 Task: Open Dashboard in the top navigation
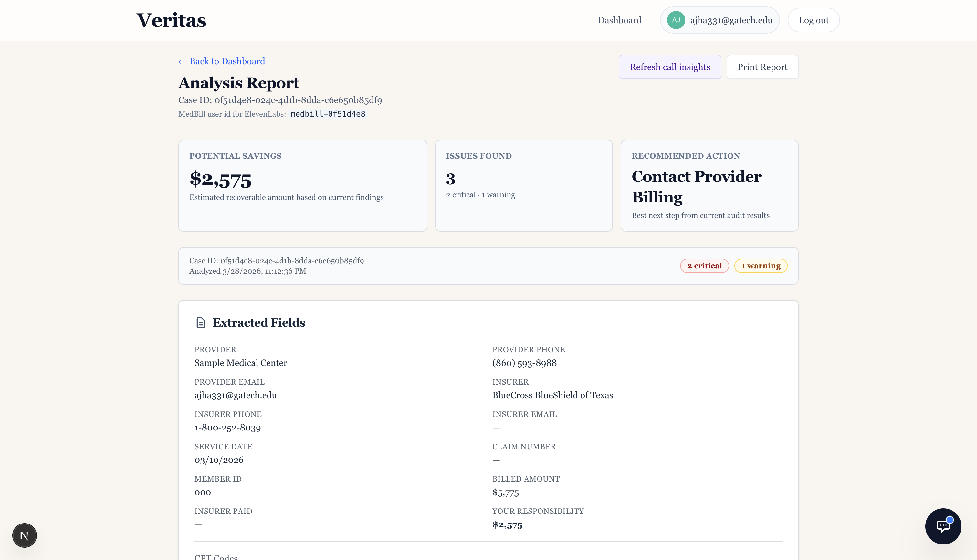[x=619, y=20]
